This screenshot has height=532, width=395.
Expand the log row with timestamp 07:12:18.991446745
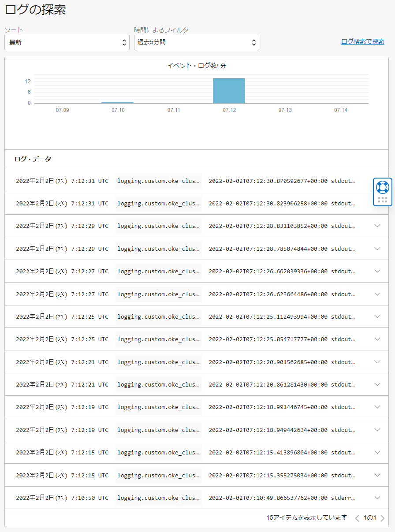(x=377, y=407)
